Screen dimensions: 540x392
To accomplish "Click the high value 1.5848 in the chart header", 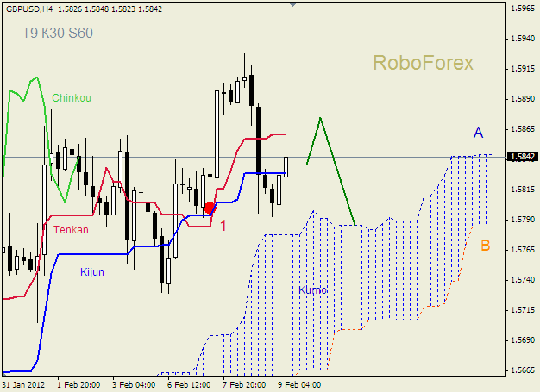I will click(97, 9).
